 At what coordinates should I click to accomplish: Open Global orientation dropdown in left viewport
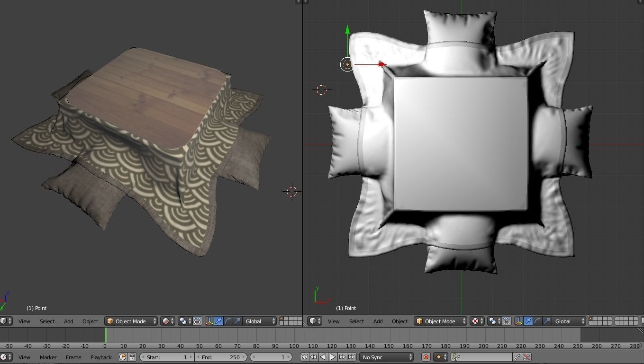click(x=260, y=321)
